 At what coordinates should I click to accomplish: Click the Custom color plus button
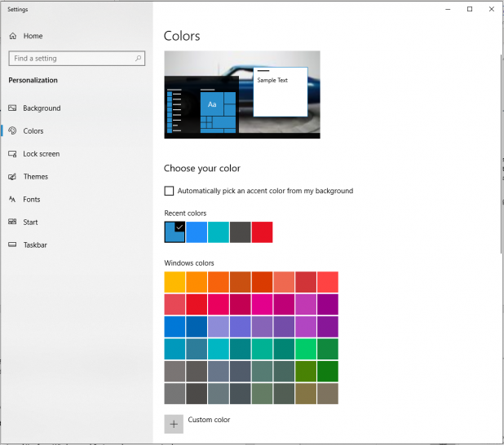point(174,424)
